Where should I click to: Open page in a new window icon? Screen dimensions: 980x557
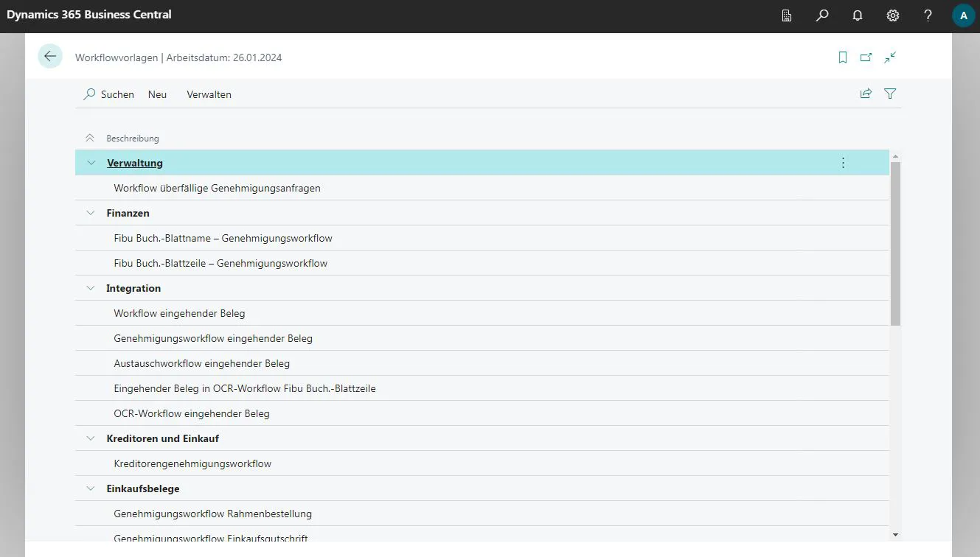pyautogui.click(x=866, y=57)
